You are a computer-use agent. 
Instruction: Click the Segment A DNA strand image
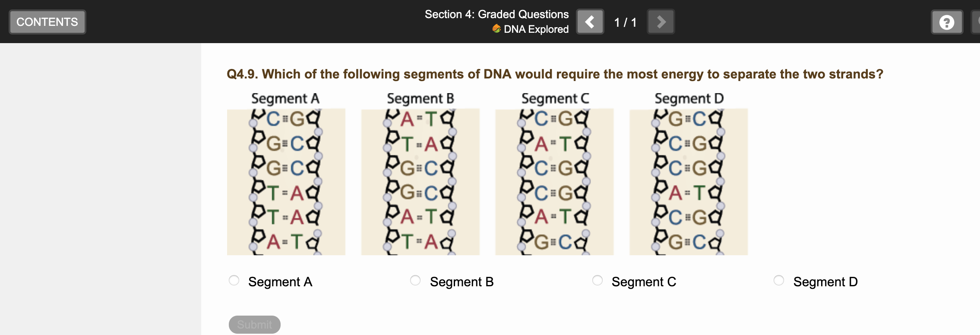(x=286, y=181)
